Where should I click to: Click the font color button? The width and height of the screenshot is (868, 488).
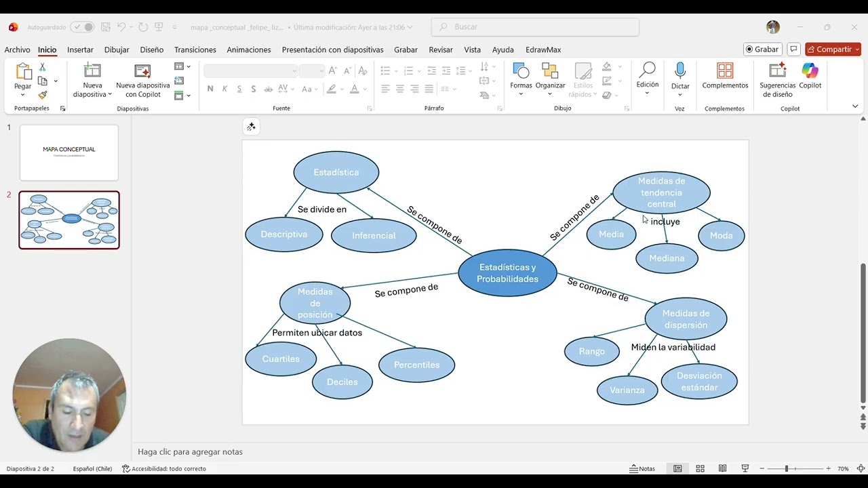click(x=354, y=89)
